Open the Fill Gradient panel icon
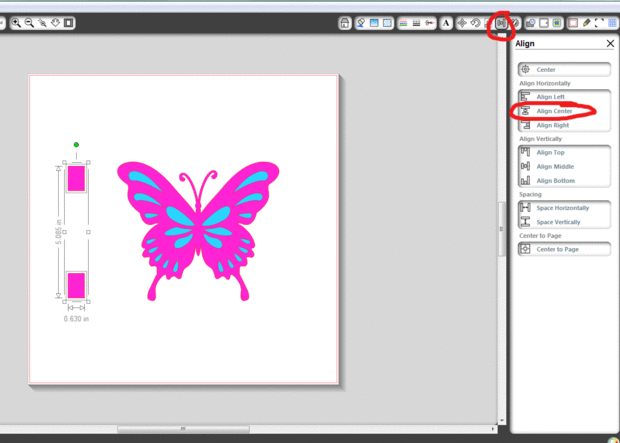This screenshot has width=620, height=443. tap(374, 23)
